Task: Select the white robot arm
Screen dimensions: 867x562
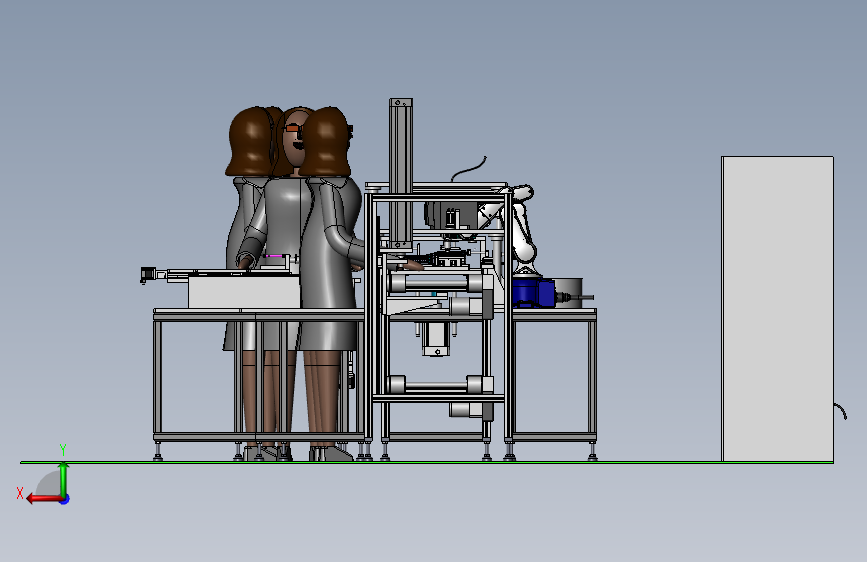Action: [x=520, y=230]
